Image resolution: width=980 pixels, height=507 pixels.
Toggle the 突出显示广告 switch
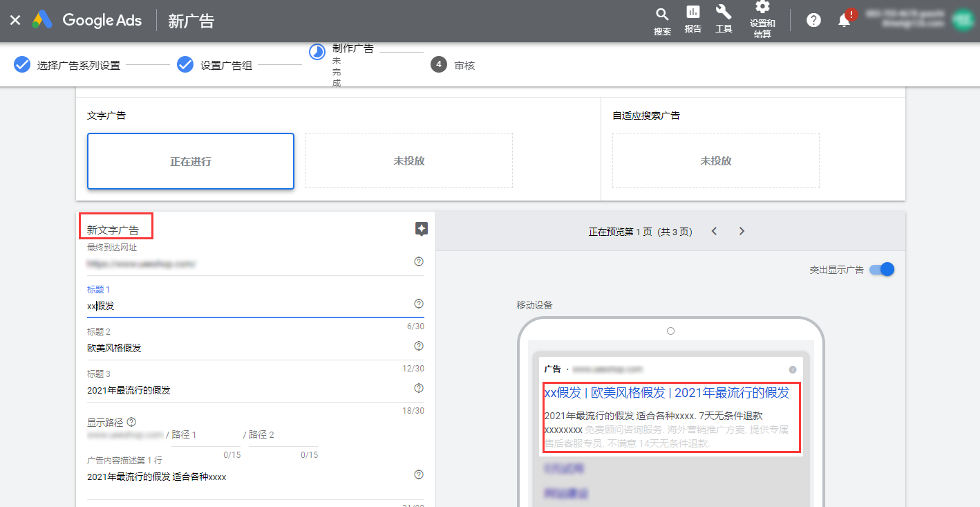click(x=882, y=269)
